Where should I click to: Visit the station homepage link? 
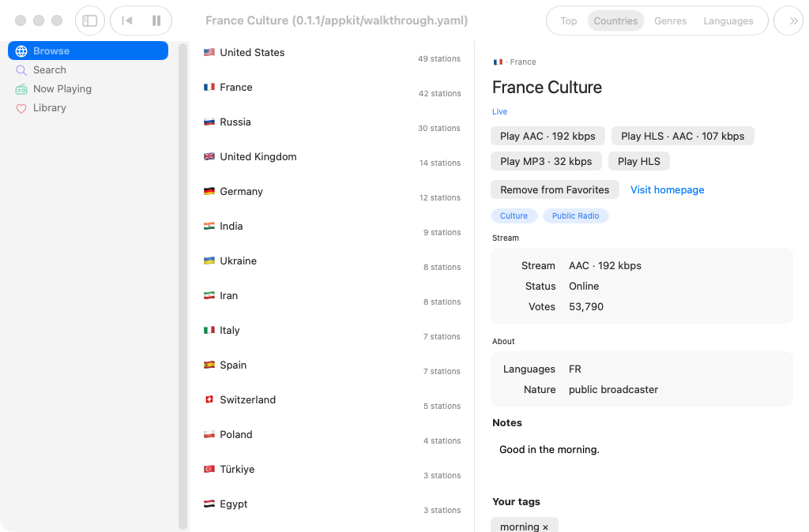click(x=667, y=189)
